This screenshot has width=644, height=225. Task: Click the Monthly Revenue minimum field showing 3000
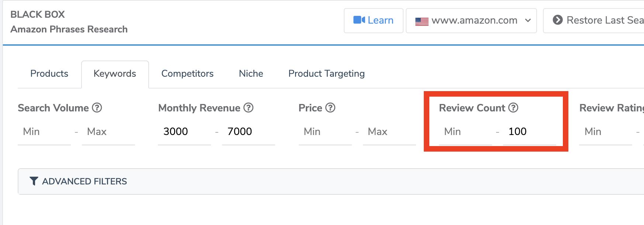pyautogui.click(x=184, y=132)
